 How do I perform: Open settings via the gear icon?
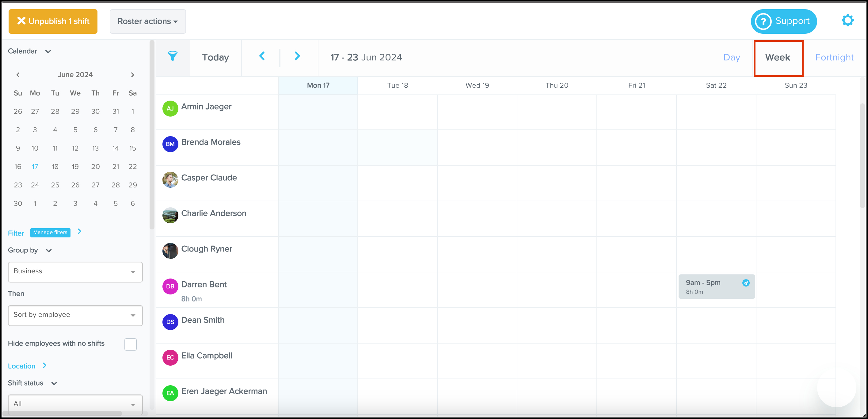click(x=847, y=21)
